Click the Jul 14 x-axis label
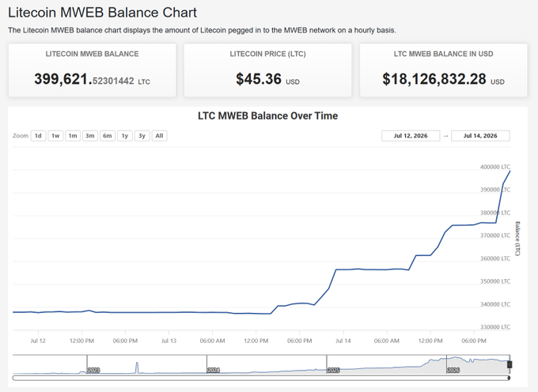The height and width of the screenshot is (392, 538). pyautogui.click(x=343, y=341)
